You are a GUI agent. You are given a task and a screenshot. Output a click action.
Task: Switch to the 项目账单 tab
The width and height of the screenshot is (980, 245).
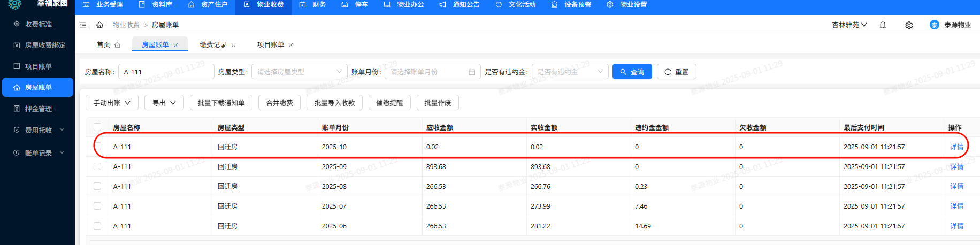pyautogui.click(x=270, y=45)
